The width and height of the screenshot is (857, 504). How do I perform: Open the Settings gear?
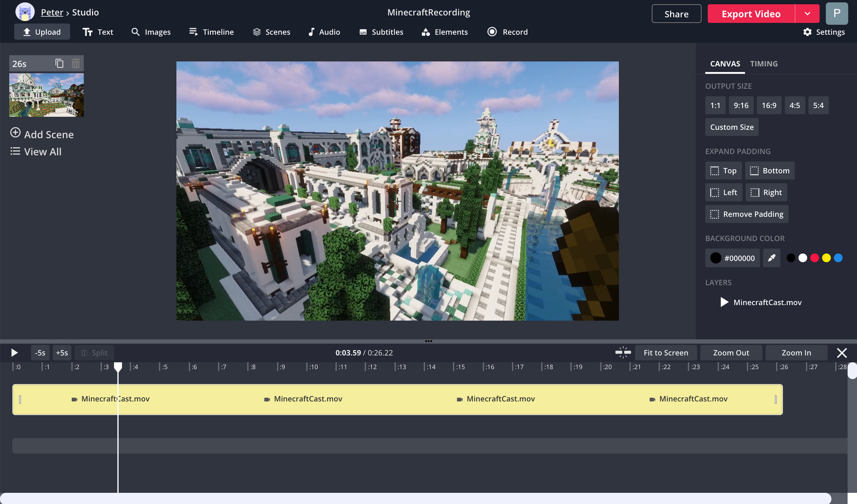(x=824, y=32)
